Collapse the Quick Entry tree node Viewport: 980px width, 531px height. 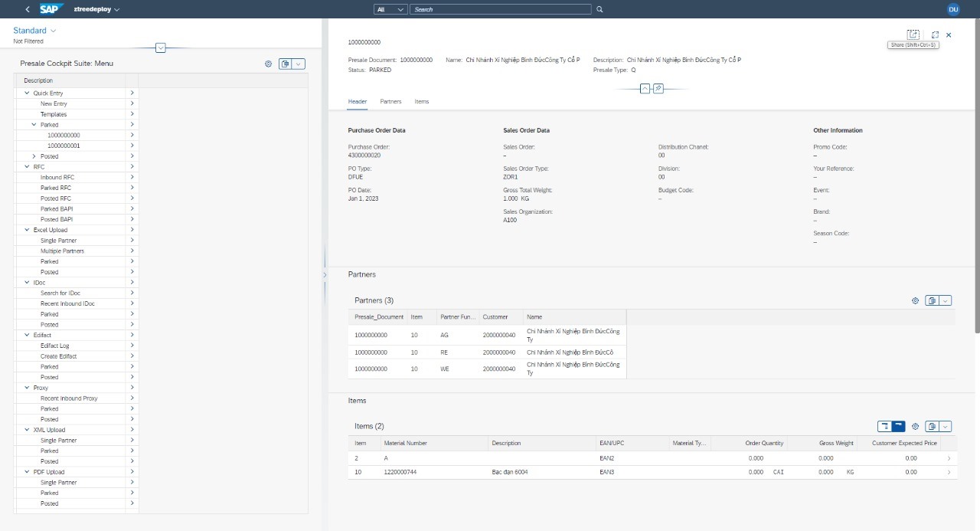[28, 93]
